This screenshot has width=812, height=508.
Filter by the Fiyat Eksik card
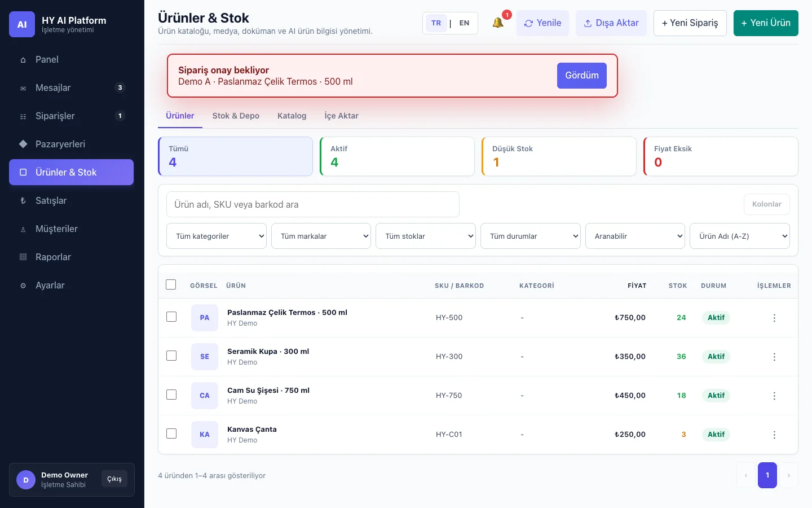721,156
